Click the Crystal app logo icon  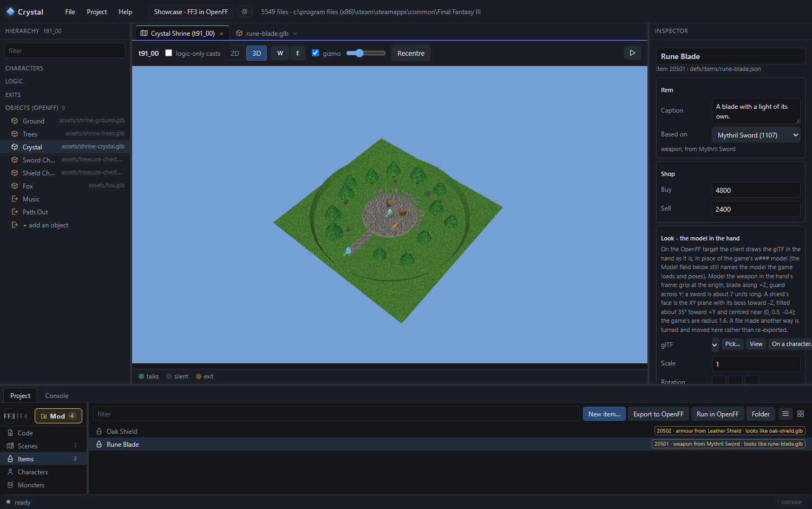tap(10, 11)
